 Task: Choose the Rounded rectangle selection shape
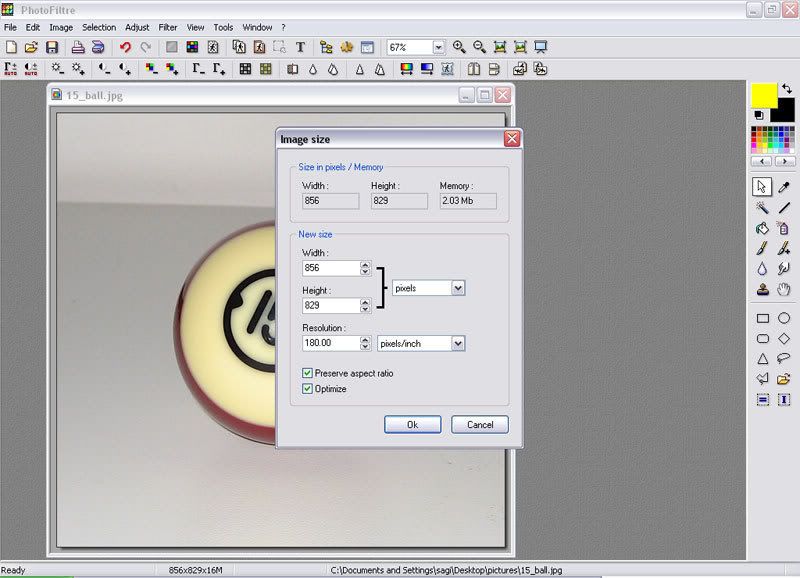(x=763, y=339)
